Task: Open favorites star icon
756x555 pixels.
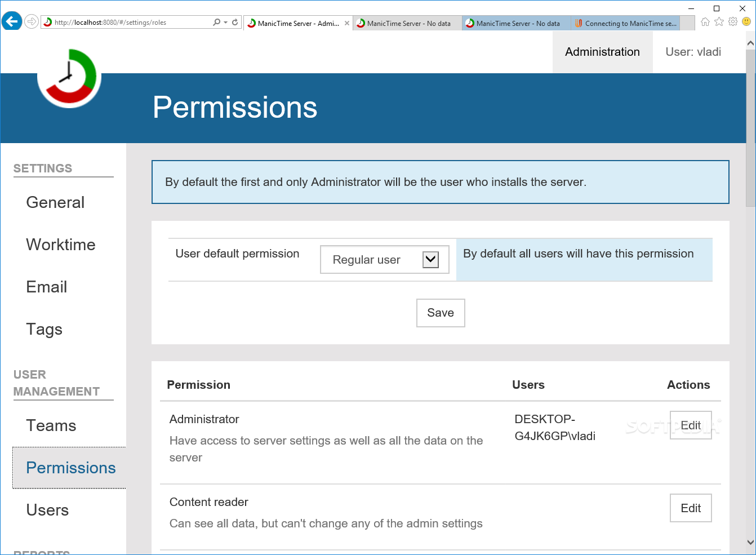Action: (719, 22)
